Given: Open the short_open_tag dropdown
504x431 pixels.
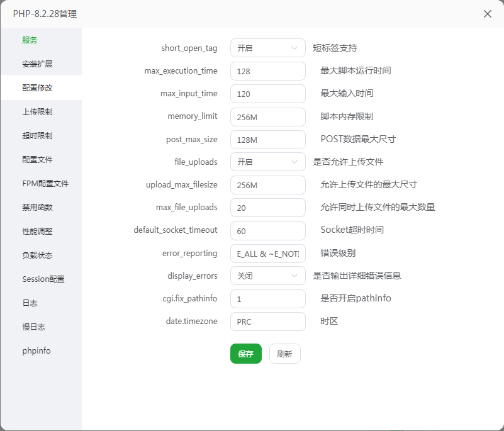Looking at the screenshot, I should (x=267, y=48).
